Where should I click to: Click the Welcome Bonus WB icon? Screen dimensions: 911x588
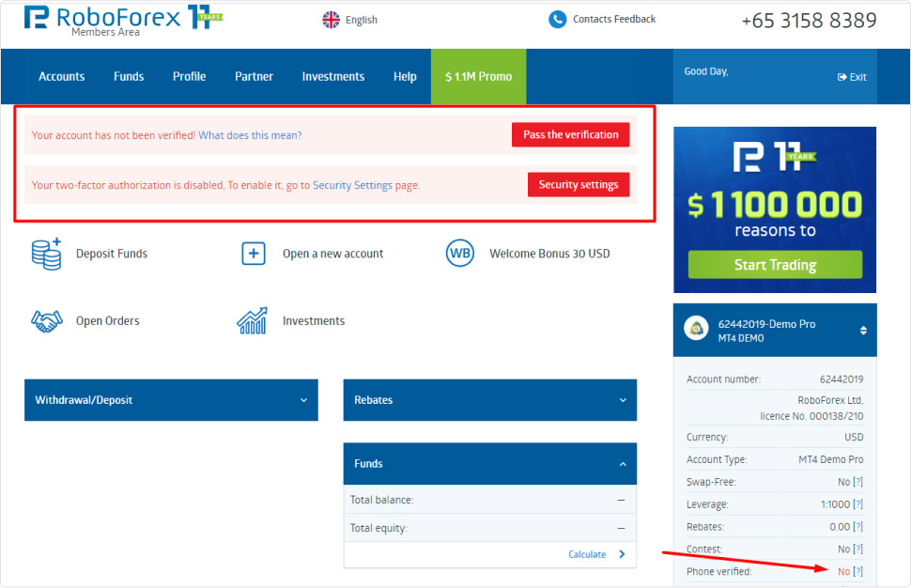460,254
